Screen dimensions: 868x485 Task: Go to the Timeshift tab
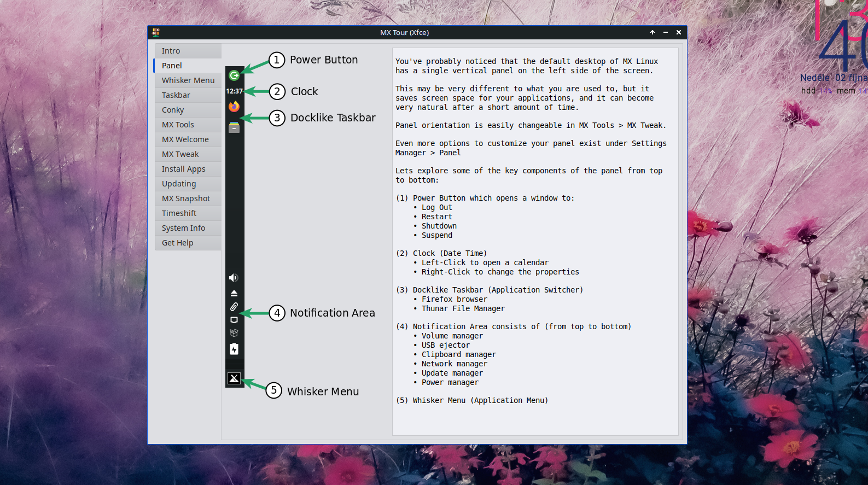[188, 213]
